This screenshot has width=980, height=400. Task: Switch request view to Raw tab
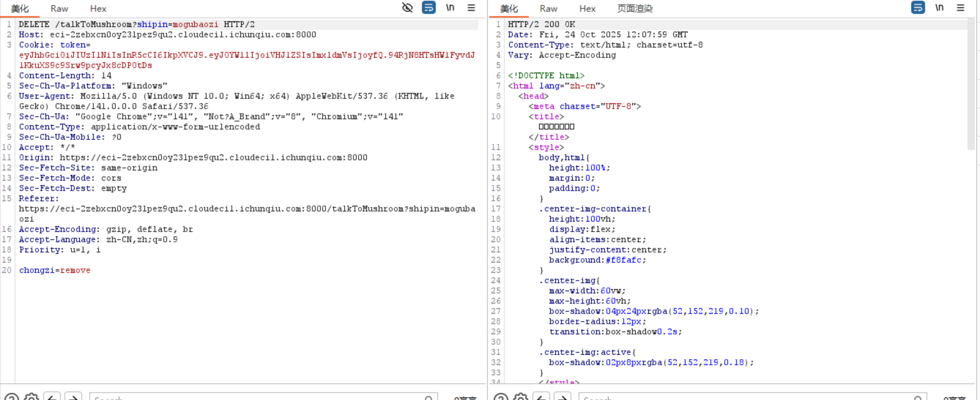click(59, 9)
